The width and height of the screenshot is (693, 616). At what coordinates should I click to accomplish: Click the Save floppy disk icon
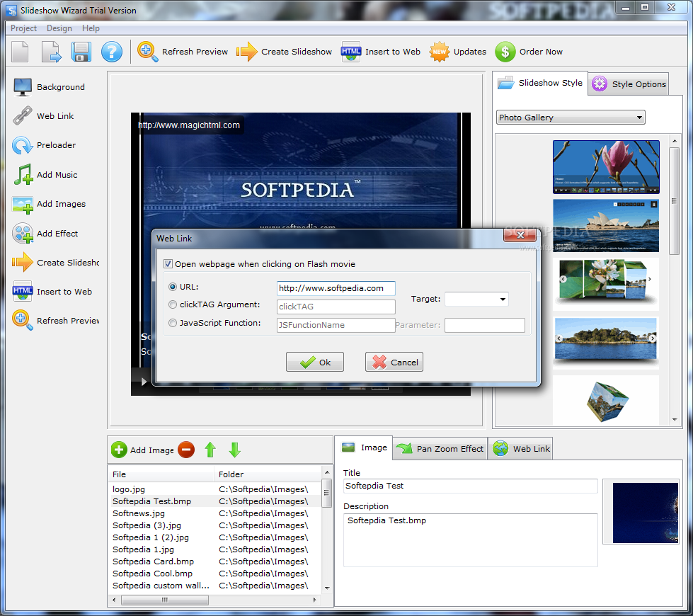81,52
